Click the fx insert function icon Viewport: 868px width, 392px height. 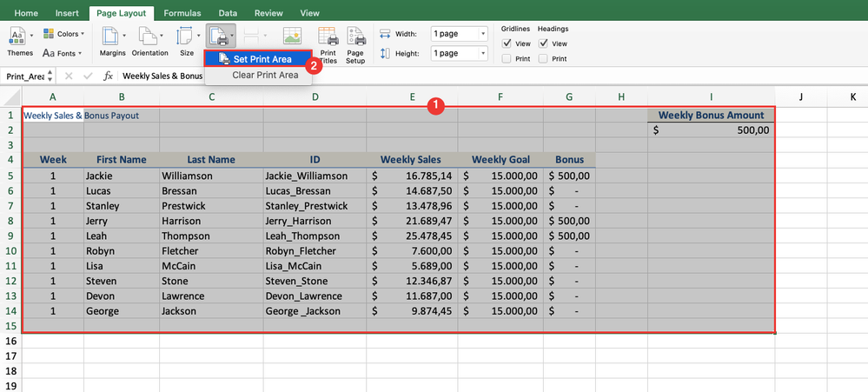[x=109, y=76]
